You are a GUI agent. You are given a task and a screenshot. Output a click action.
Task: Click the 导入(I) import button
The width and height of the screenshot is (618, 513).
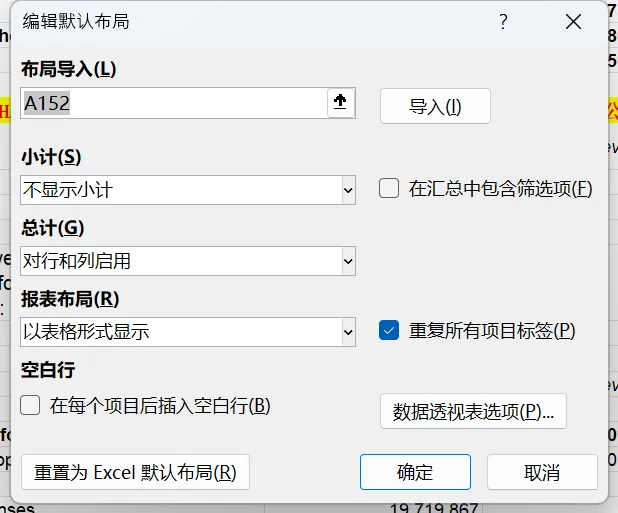click(x=435, y=106)
